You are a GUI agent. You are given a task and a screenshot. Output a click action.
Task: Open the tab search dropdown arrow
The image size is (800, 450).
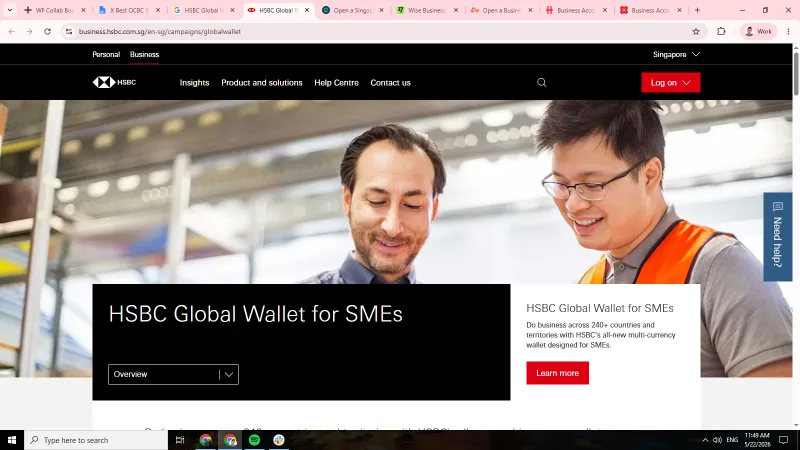[x=10, y=10]
